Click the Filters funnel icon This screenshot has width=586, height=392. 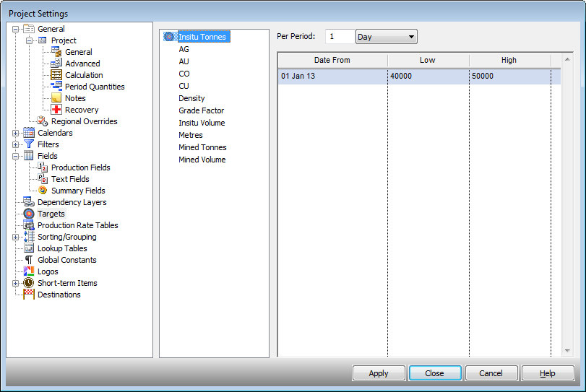click(29, 144)
